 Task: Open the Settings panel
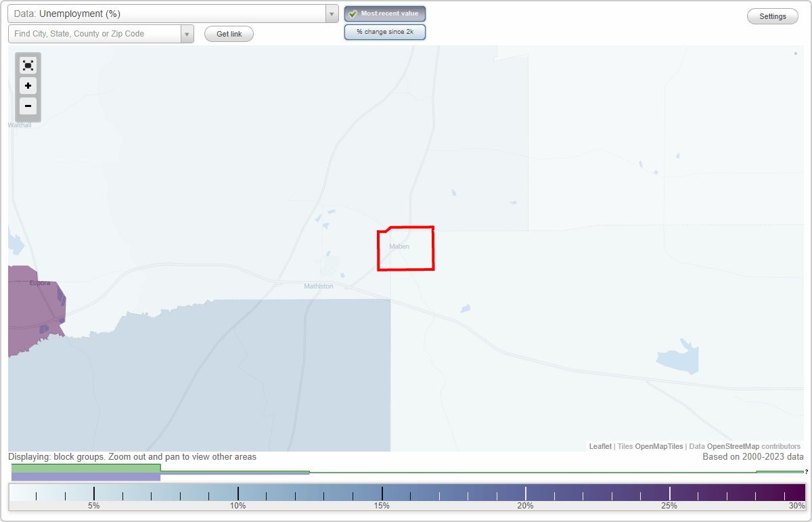click(x=772, y=16)
